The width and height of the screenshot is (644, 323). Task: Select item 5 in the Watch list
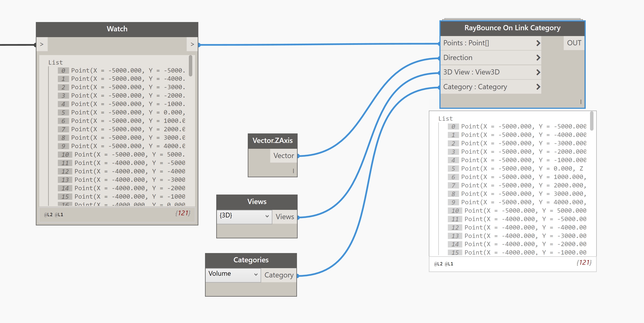tap(123, 112)
